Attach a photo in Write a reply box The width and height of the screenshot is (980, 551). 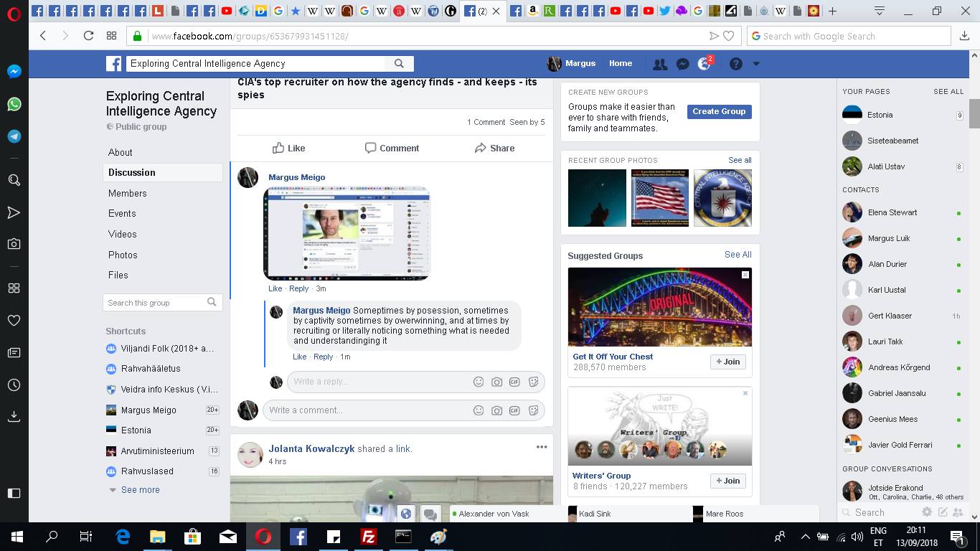(496, 382)
